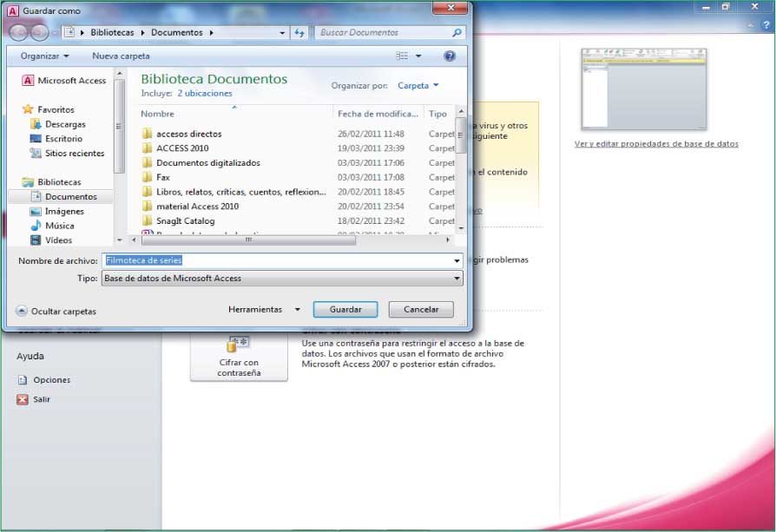This screenshot has width=776, height=532.
Task: Click the search magnifier icon
Action: [457, 33]
